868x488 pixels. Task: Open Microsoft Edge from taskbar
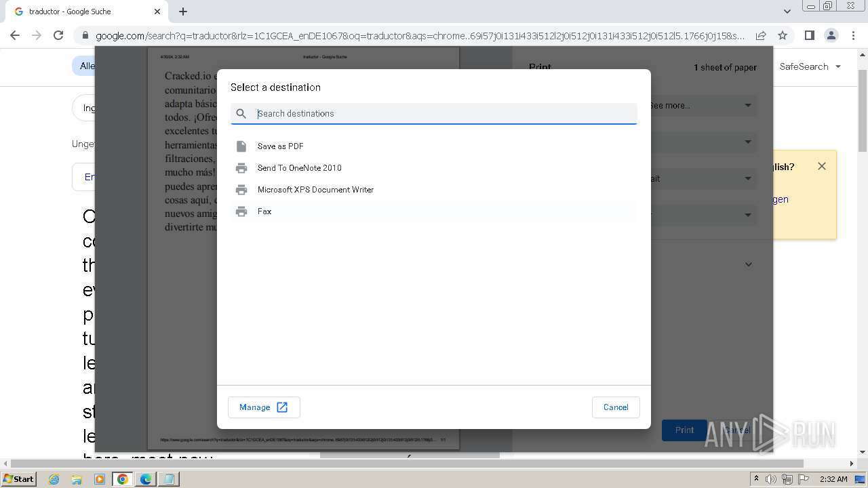[x=146, y=479]
